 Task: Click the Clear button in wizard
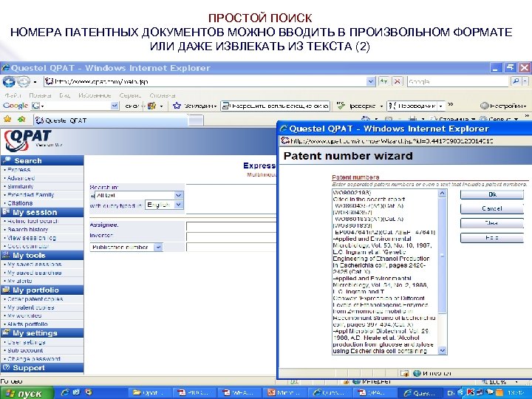point(492,223)
